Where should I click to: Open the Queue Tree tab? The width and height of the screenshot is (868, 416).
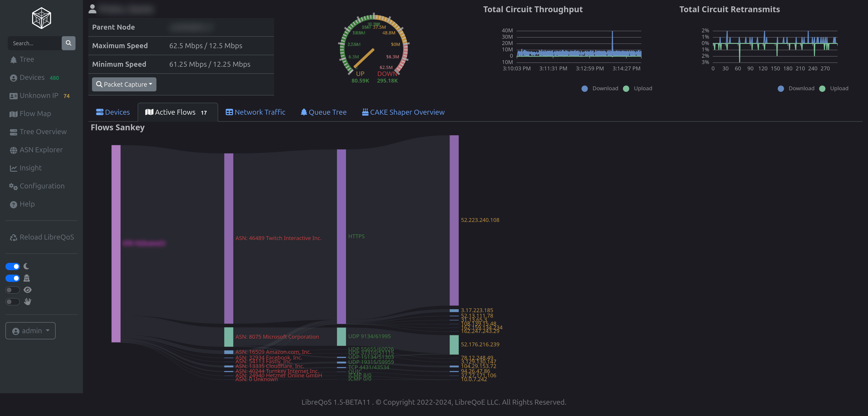(x=323, y=112)
